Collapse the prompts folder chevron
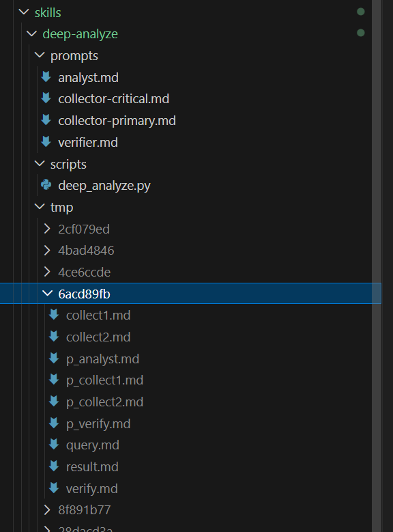 pos(40,55)
